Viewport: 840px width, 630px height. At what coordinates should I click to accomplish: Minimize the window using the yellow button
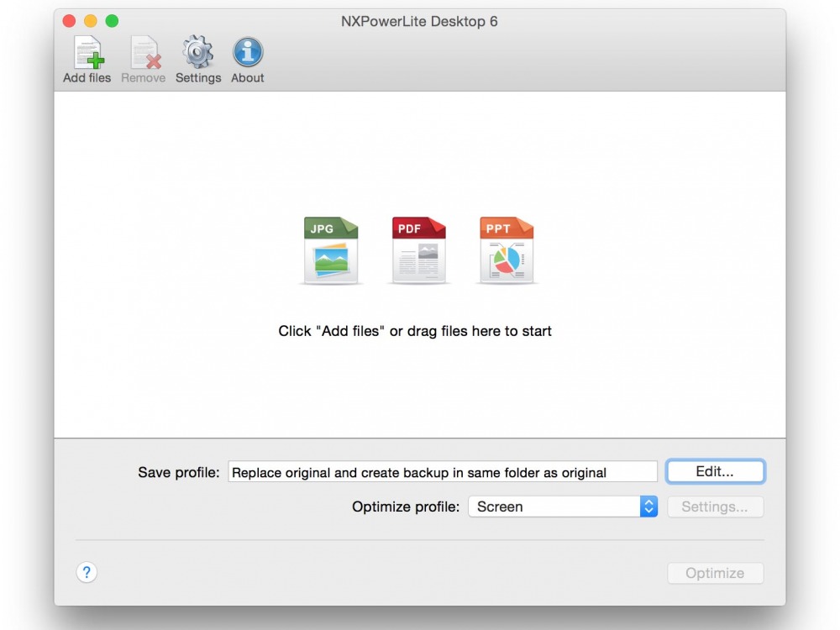tap(91, 21)
